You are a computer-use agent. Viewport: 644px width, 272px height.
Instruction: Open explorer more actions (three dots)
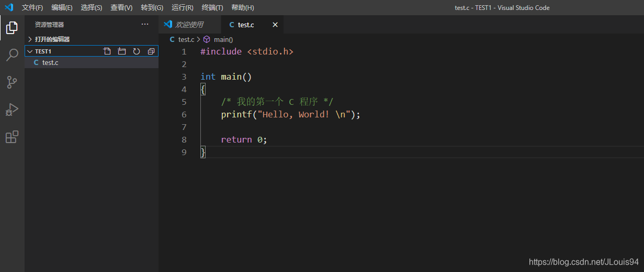pyautogui.click(x=145, y=25)
